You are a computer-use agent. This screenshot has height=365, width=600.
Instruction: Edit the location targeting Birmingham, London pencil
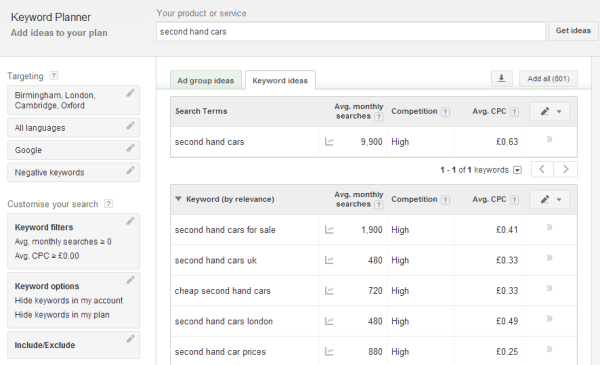pos(130,93)
